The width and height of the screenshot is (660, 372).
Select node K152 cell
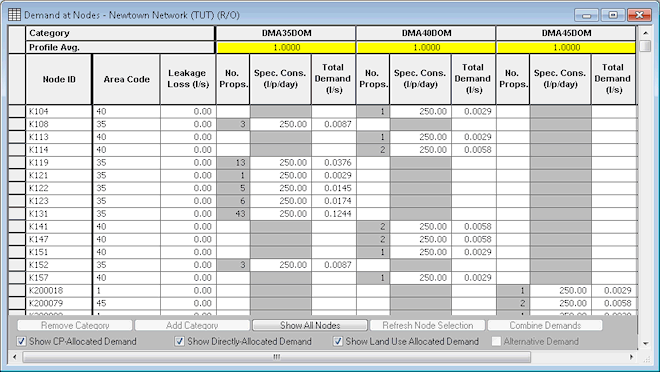pyautogui.click(x=59, y=265)
